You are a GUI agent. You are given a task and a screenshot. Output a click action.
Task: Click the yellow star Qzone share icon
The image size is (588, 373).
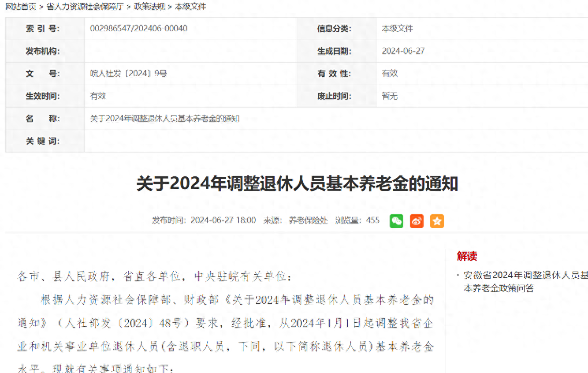pyautogui.click(x=437, y=221)
